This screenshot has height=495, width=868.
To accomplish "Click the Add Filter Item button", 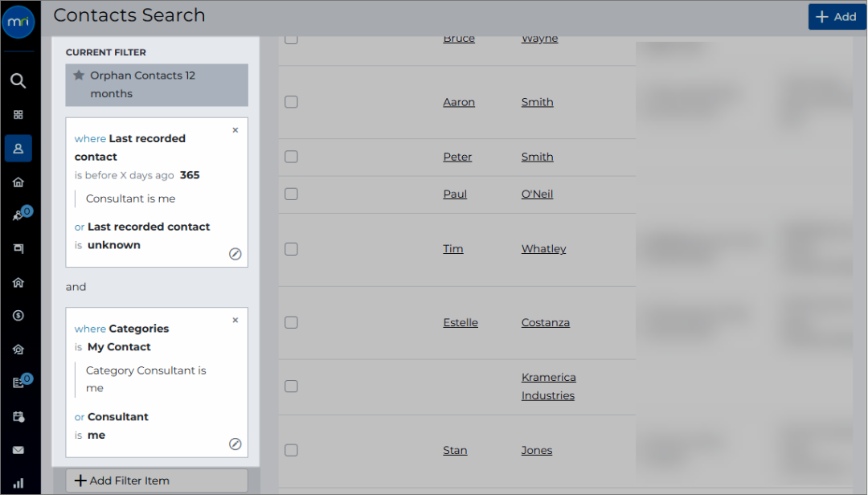I will [x=157, y=481].
